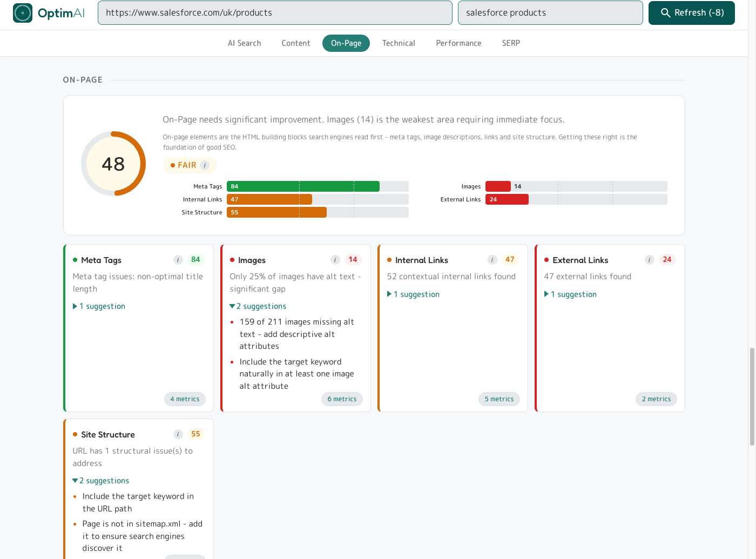
Task: Click 'Include the target keyword naturally' suggestion
Action: coord(297,374)
